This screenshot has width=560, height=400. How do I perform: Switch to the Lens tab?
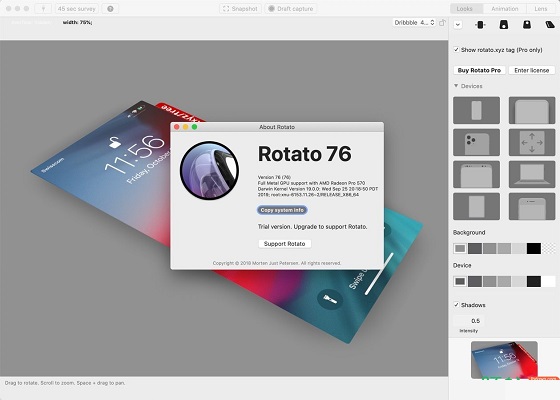tap(541, 9)
